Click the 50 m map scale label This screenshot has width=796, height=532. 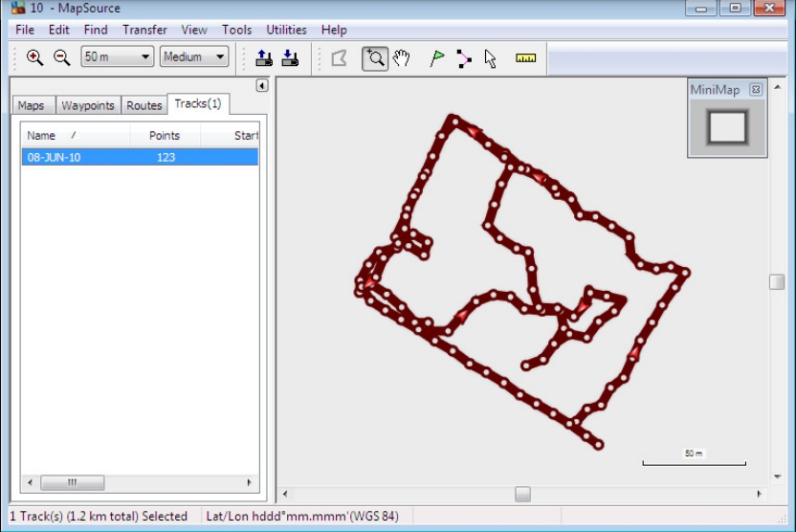coord(694,454)
